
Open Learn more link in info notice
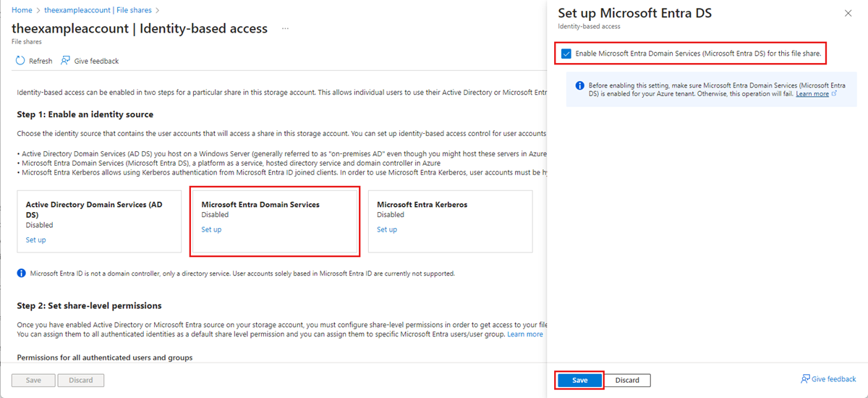pyautogui.click(x=812, y=94)
